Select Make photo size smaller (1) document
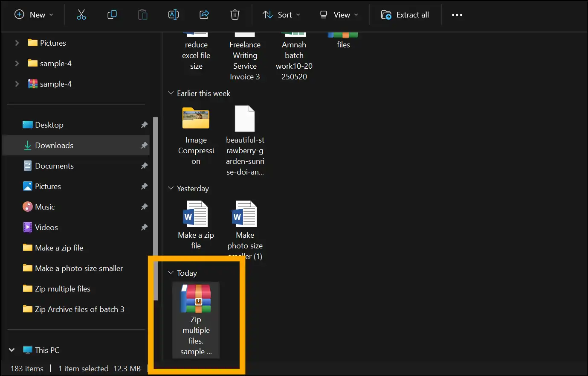Image resolution: width=588 pixels, height=376 pixels. click(245, 230)
